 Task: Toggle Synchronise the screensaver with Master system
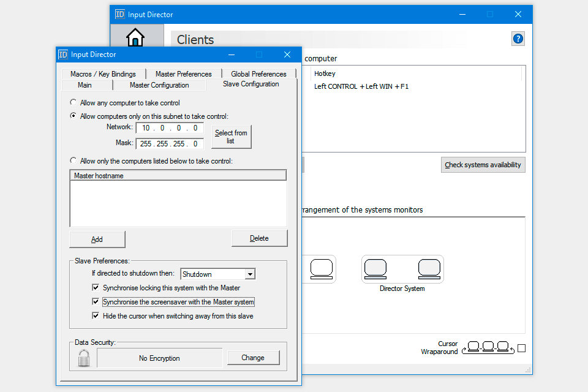96,301
